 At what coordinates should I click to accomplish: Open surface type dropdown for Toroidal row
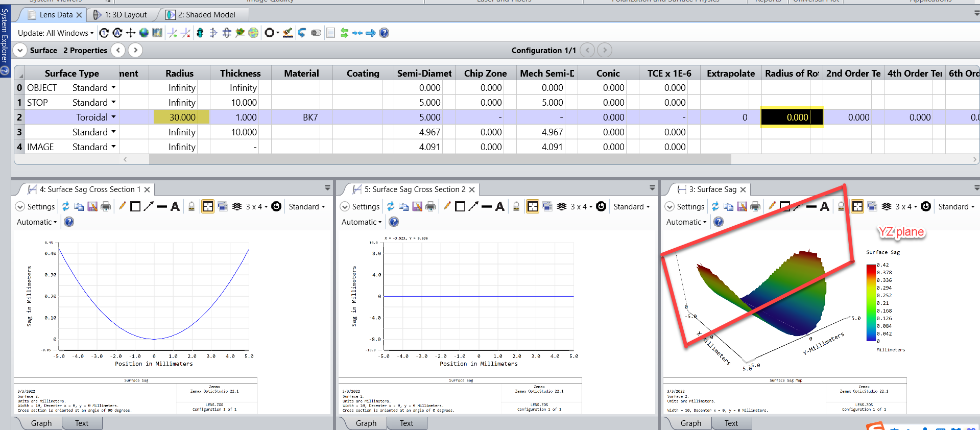113,117
